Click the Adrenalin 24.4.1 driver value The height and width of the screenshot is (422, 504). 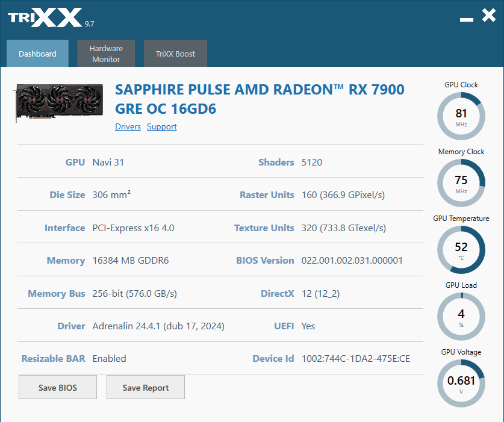pyautogui.click(x=158, y=326)
